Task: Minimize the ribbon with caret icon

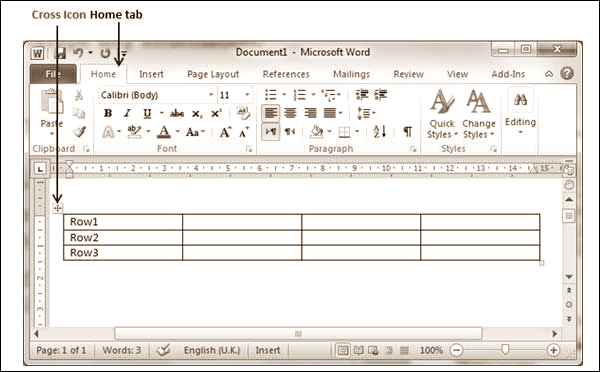Action: click(549, 74)
